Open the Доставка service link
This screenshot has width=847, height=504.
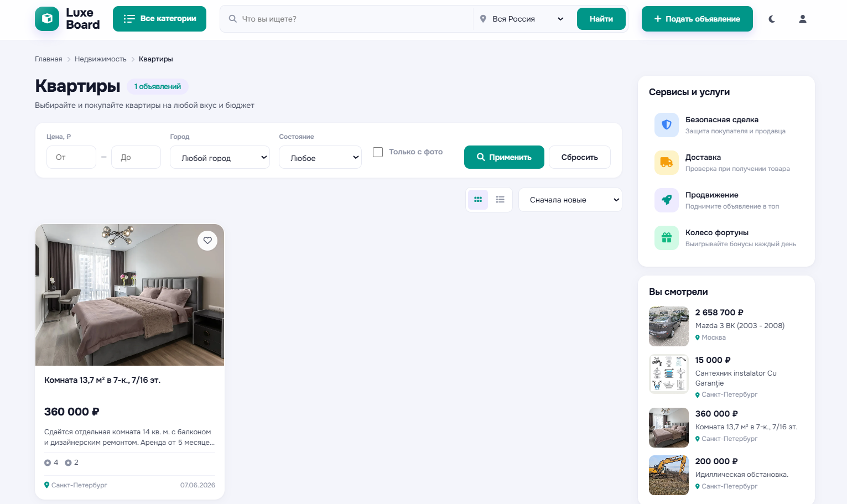(x=726, y=163)
